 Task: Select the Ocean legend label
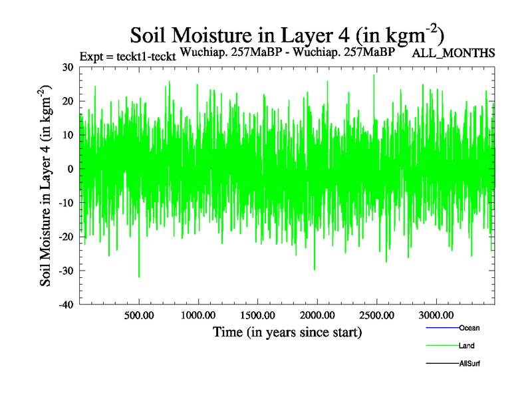point(469,328)
